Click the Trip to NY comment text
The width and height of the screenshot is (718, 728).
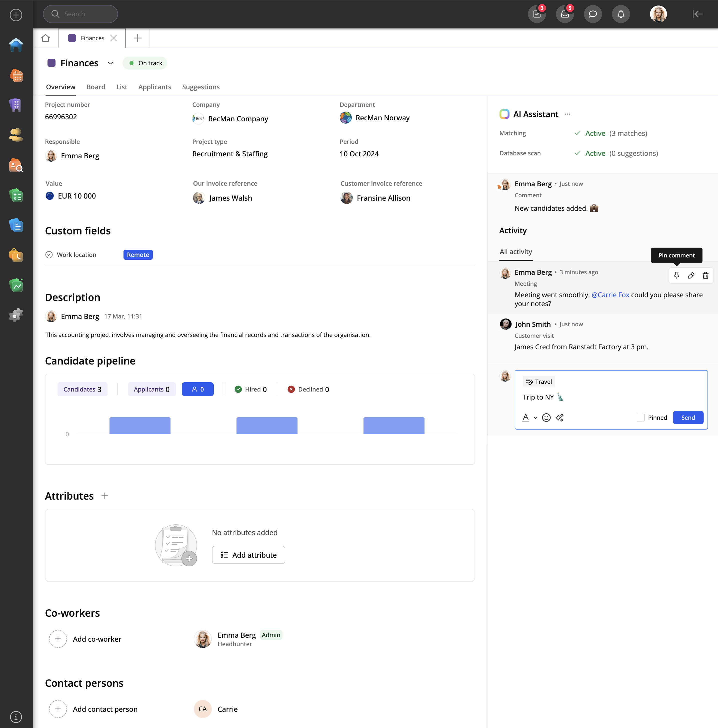coord(538,397)
